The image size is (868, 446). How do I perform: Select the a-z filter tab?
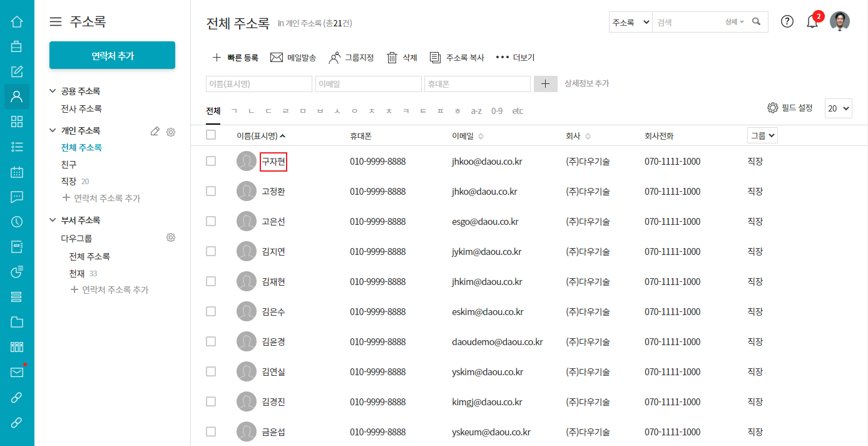tap(476, 111)
